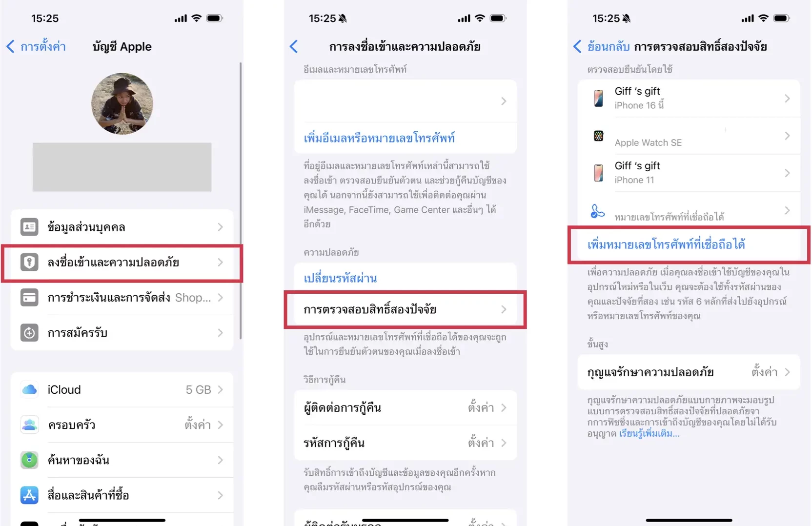Tap the Apple account profile photo
Image resolution: width=812 pixels, height=526 pixels.
tap(122, 103)
